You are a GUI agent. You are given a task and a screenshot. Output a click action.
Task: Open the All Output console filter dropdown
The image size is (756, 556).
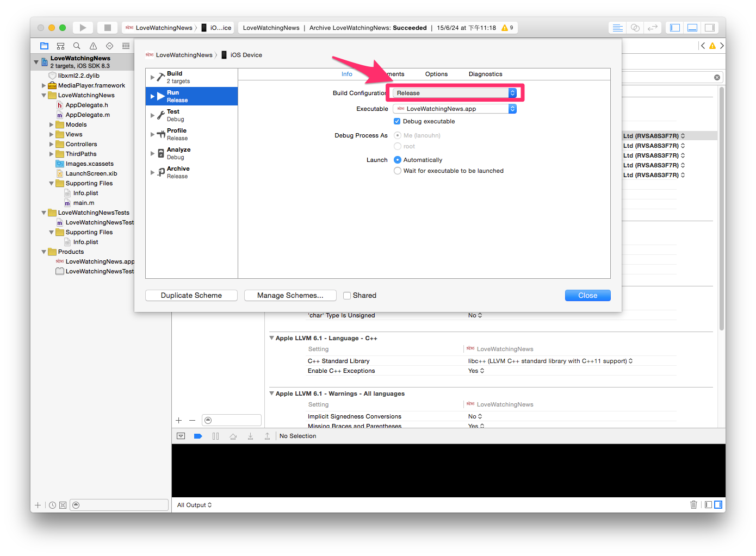click(x=194, y=505)
